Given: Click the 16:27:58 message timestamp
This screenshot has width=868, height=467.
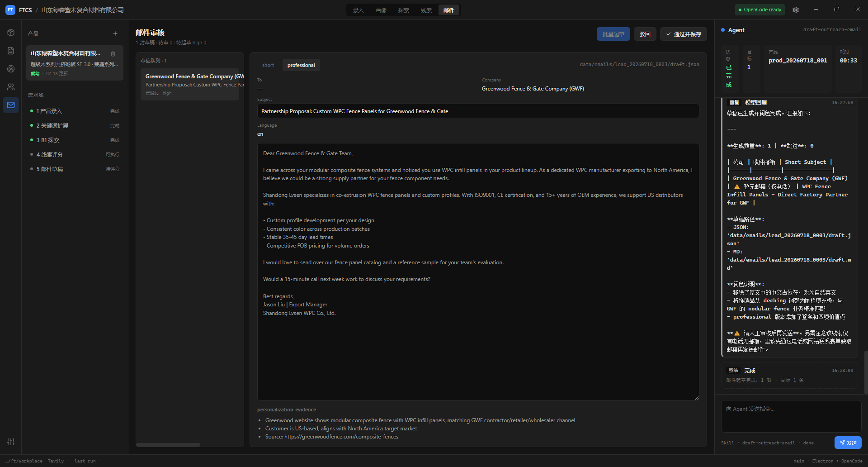Looking at the screenshot, I should click(x=843, y=103).
